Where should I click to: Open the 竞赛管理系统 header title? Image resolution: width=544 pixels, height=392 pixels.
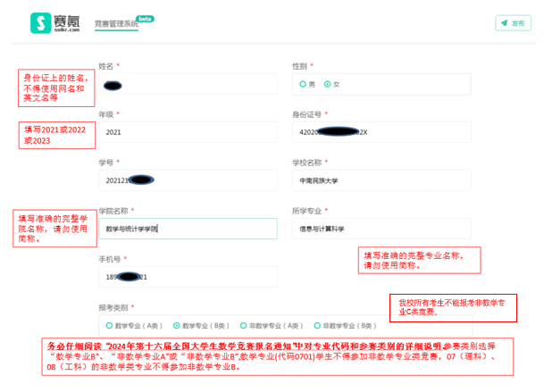click(116, 24)
